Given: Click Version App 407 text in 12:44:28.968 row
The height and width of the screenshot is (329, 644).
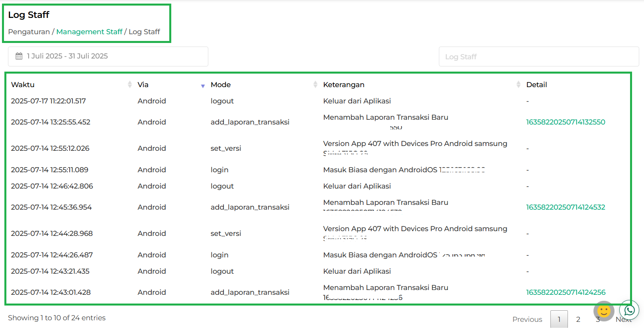Looking at the screenshot, I should pyautogui.click(x=415, y=229).
